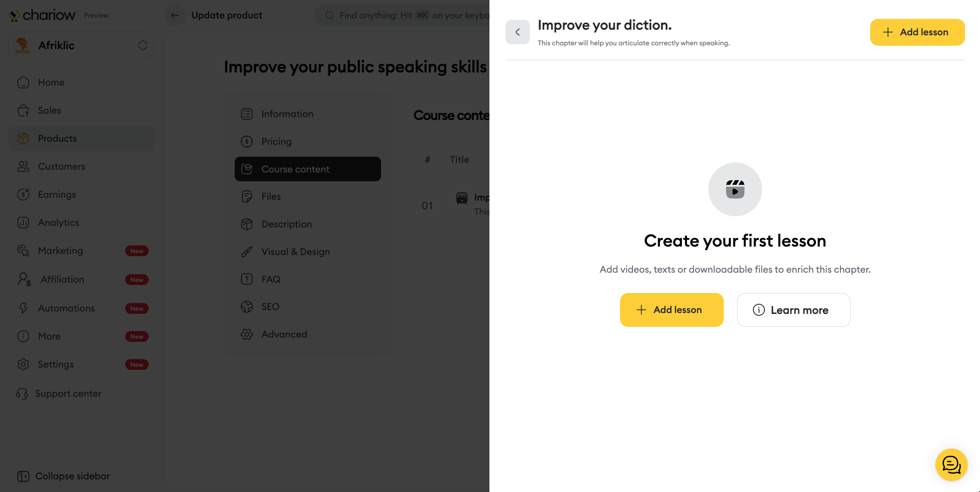Screen dimensions: 980x492
Task: Click the top-right Add lesson button
Action: coord(917,32)
